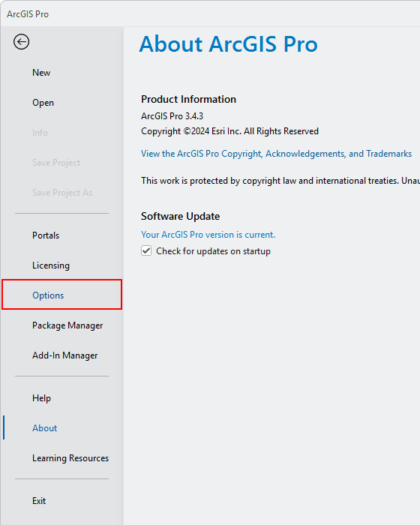The image size is (420, 525).
Task: Click the ArcGIS Pro title bar text
Action: tap(28, 14)
